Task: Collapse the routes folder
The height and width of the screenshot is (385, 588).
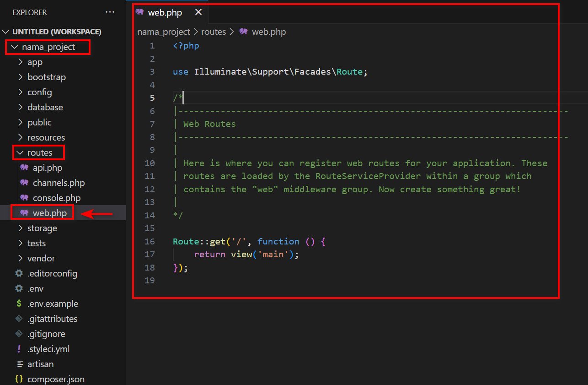Action: pyautogui.click(x=20, y=152)
